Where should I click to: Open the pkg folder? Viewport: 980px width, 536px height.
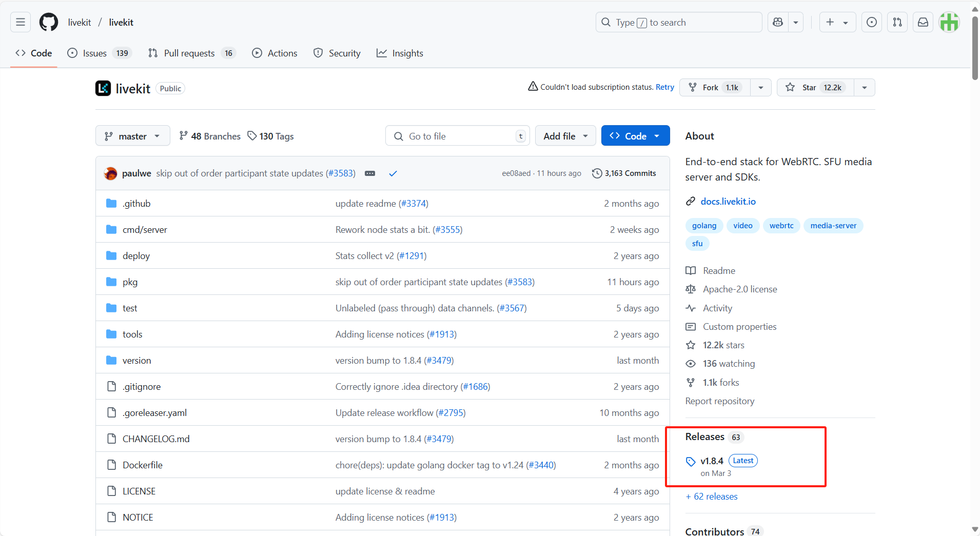(x=130, y=282)
